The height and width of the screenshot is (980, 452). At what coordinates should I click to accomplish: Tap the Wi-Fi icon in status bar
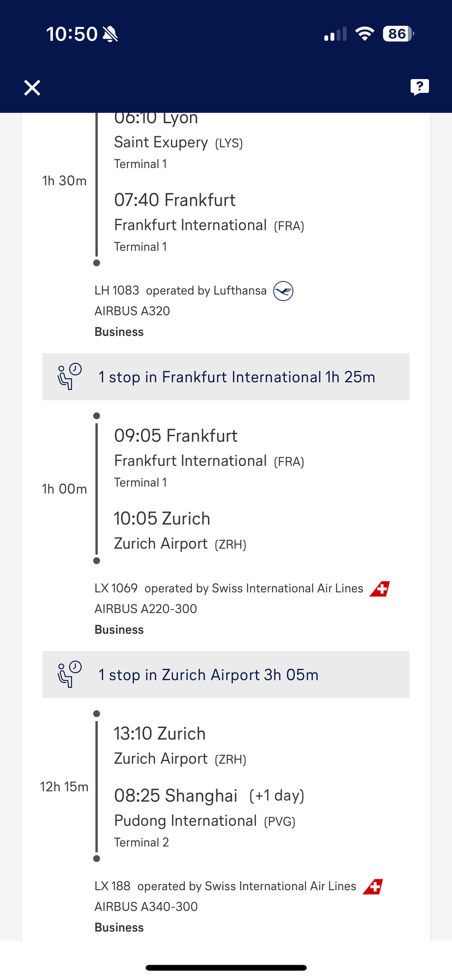pyautogui.click(x=365, y=34)
